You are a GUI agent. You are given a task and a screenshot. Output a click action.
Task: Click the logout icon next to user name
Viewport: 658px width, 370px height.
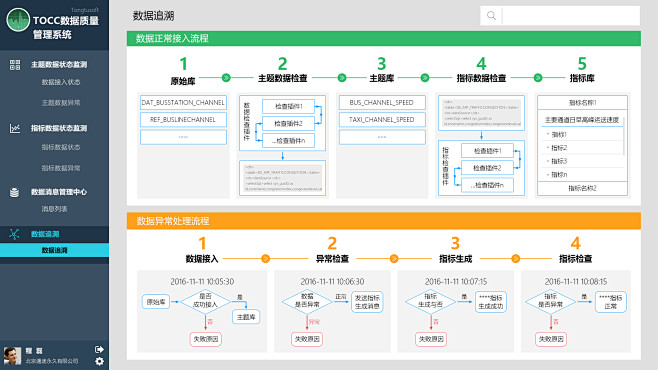coord(99,349)
